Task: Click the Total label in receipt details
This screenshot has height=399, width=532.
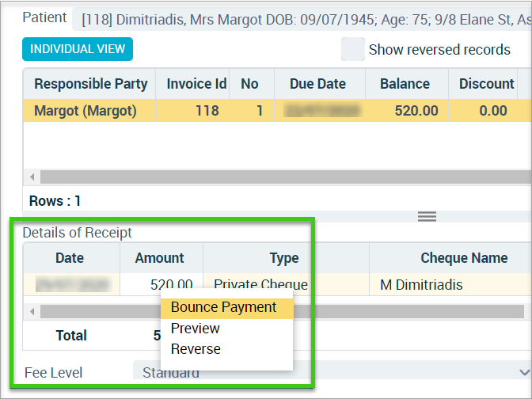Action: coord(71,335)
